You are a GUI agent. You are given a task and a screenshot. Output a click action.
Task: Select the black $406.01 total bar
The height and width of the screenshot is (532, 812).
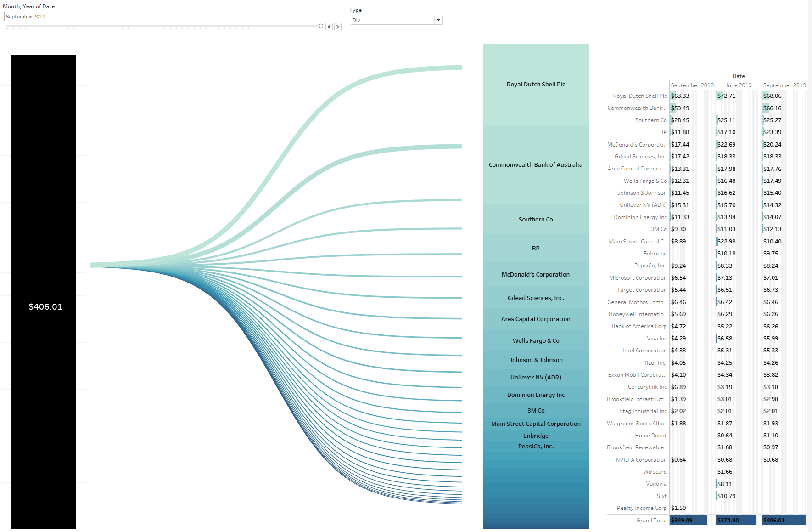[x=44, y=292]
